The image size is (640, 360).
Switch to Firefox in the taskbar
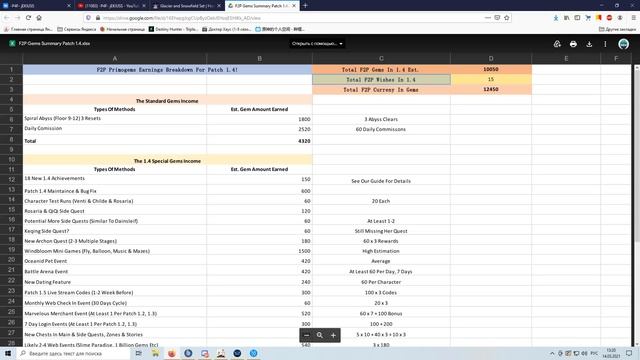point(171,353)
